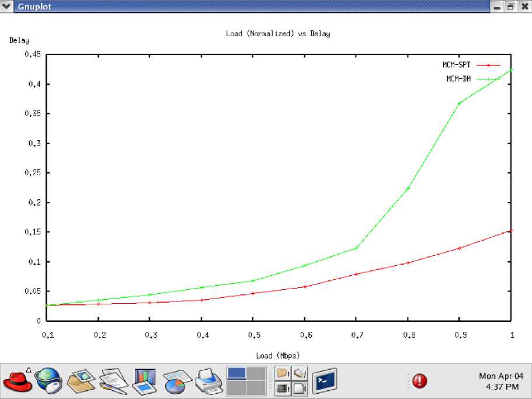Minimize the Gnuplot window
Image resolution: width=532 pixels, height=399 pixels.
point(497,6)
